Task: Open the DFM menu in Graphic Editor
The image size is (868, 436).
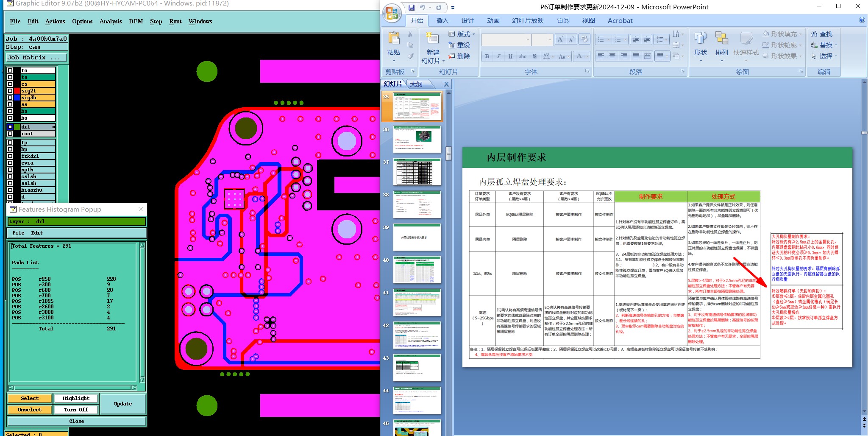Action: click(136, 21)
